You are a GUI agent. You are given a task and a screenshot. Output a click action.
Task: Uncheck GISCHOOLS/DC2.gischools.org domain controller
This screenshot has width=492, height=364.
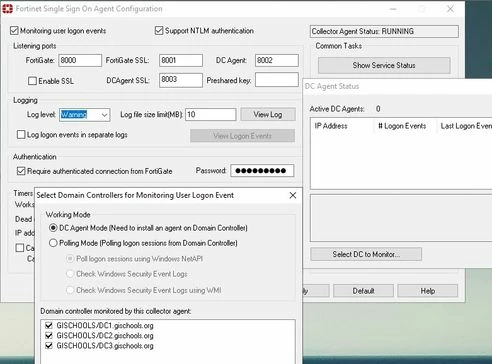click(49, 335)
